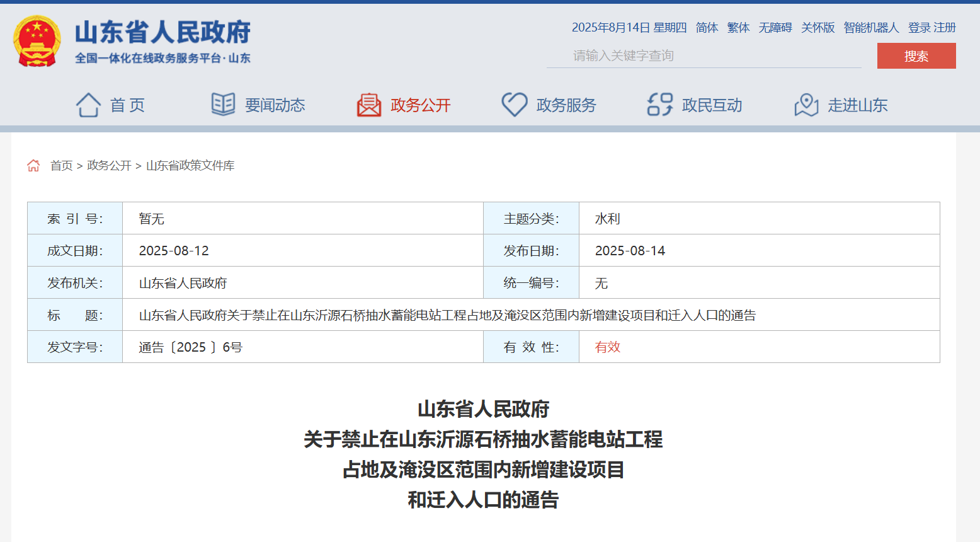Open 山东省政策文件库 in the breadcrumb
980x542 pixels.
coord(190,166)
